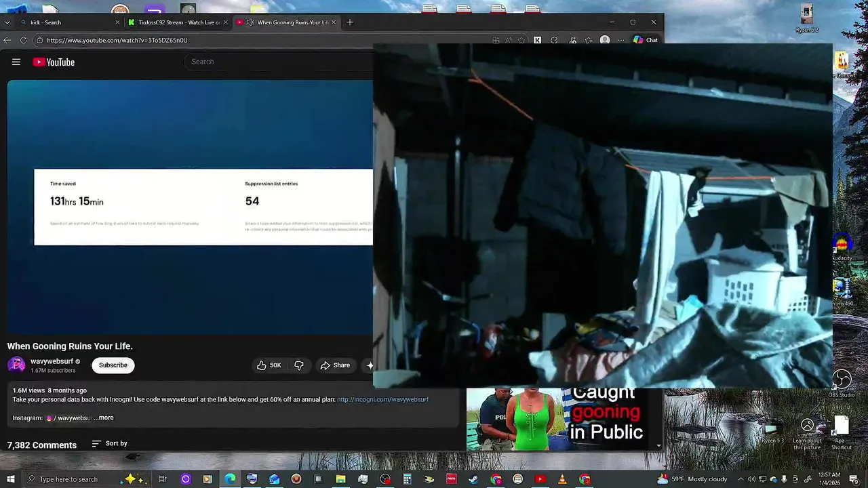This screenshot has height=488, width=868.
Task: Click the video player area
Action: click(190, 207)
